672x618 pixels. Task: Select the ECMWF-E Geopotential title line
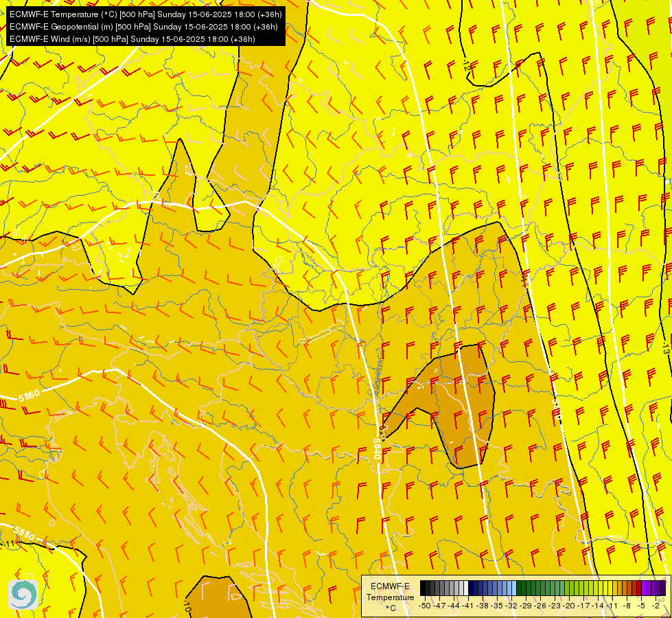pos(143,27)
